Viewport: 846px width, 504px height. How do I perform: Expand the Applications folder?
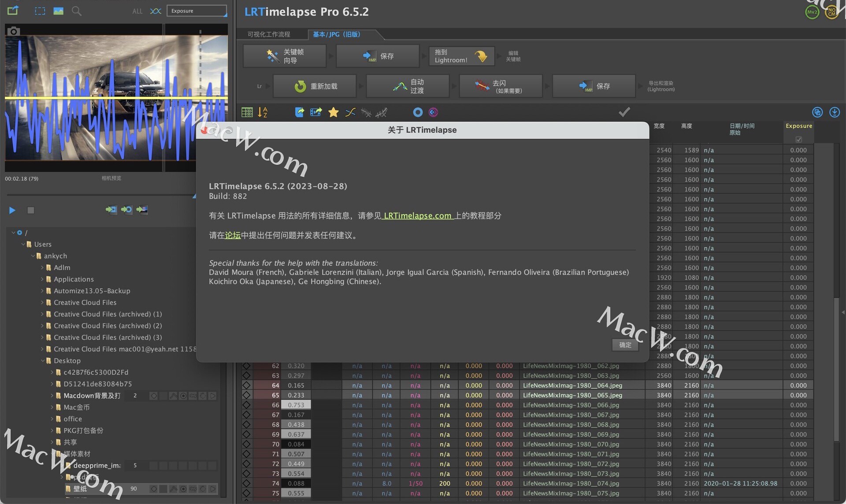pyautogui.click(x=42, y=279)
